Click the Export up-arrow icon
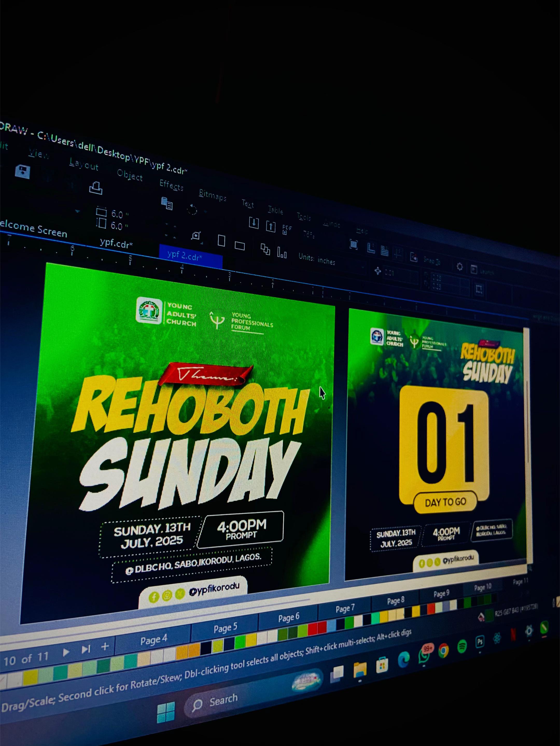Viewport: 560px width, 746px height. 271,226
